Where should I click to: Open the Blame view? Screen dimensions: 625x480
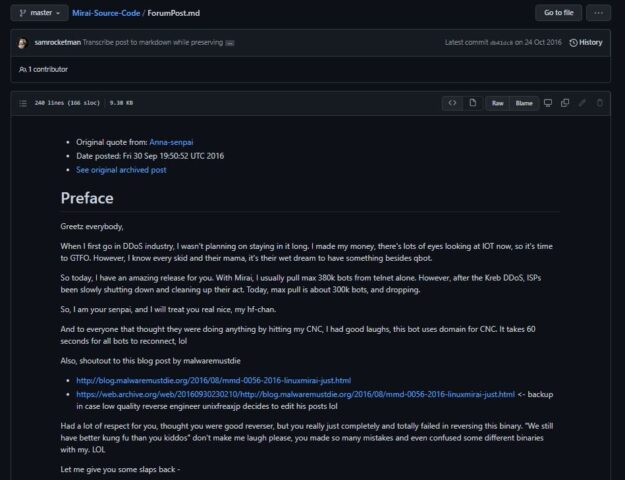[x=524, y=103]
